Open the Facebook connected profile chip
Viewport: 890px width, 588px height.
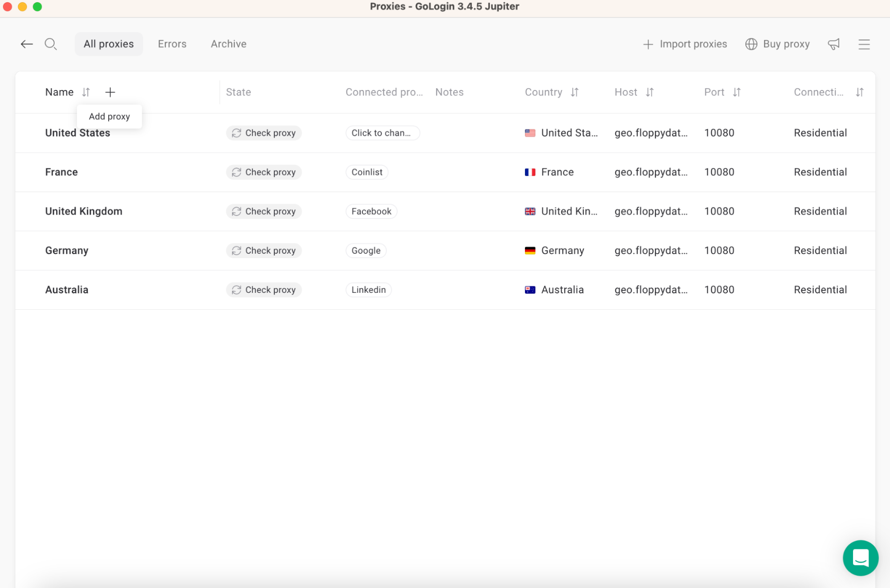coord(371,211)
